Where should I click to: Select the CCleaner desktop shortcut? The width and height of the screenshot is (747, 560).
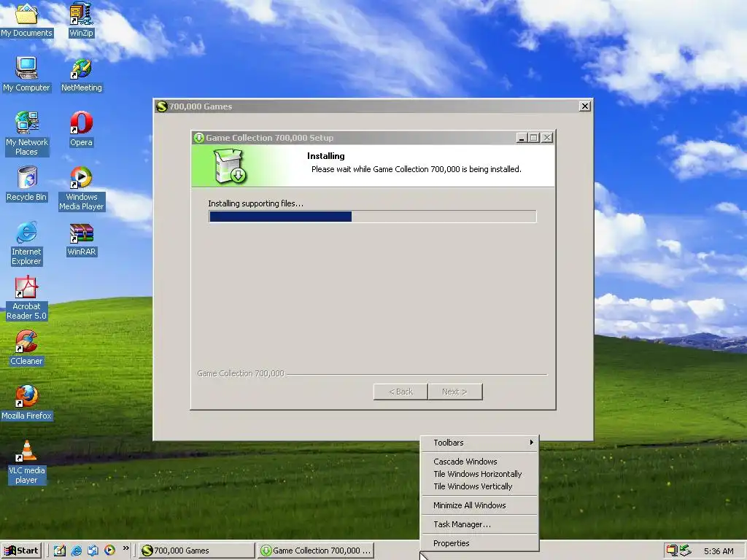[x=26, y=348]
